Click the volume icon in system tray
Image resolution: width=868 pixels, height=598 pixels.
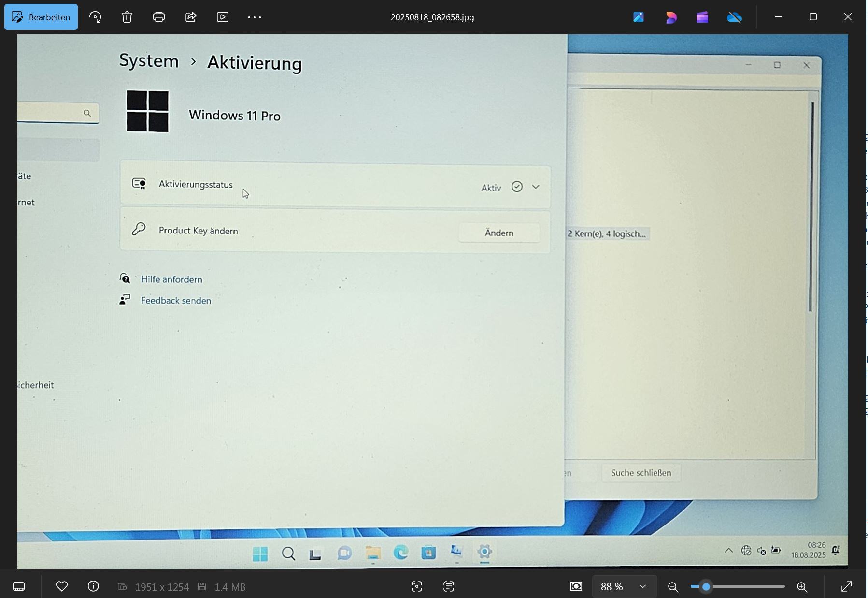coord(761,551)
